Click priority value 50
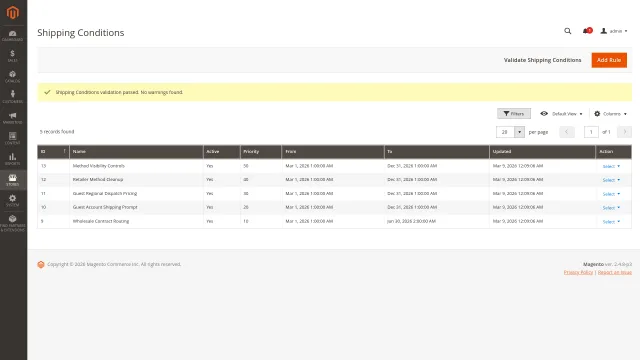Viewport: 640px width, 360px height. 246,166
